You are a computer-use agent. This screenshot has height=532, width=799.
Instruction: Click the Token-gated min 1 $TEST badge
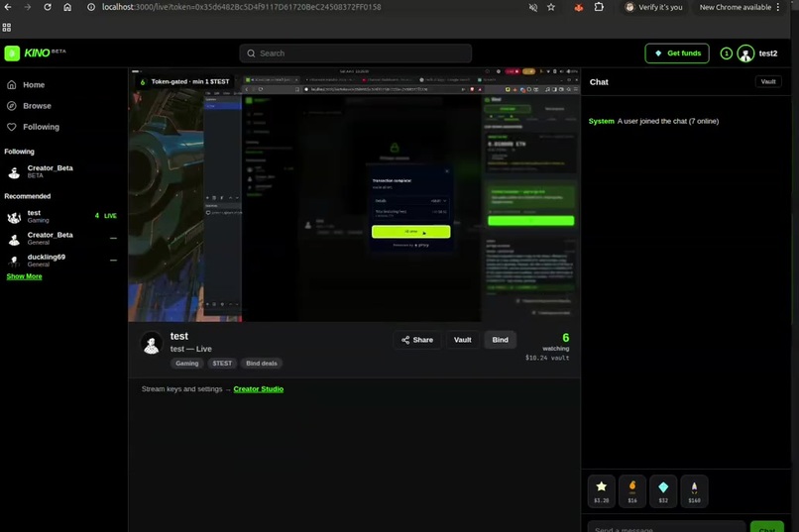pyautogui.click(x=184, y=81)
